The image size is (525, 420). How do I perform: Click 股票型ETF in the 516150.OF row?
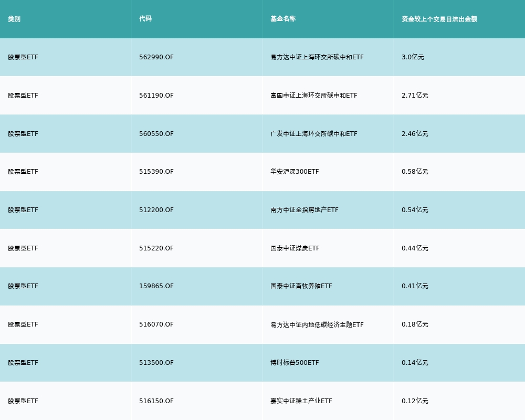[x=23, y=401]
